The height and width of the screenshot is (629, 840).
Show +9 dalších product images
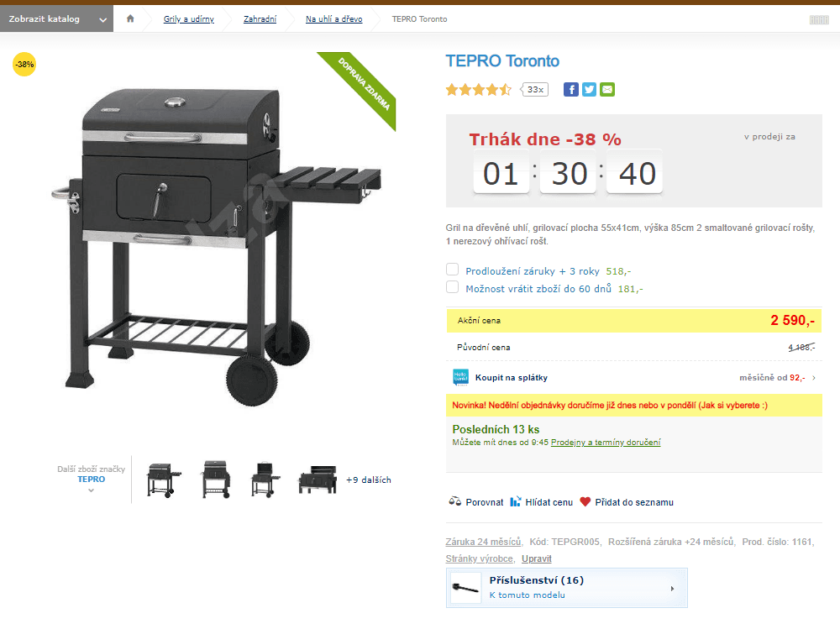click(369, 480)
